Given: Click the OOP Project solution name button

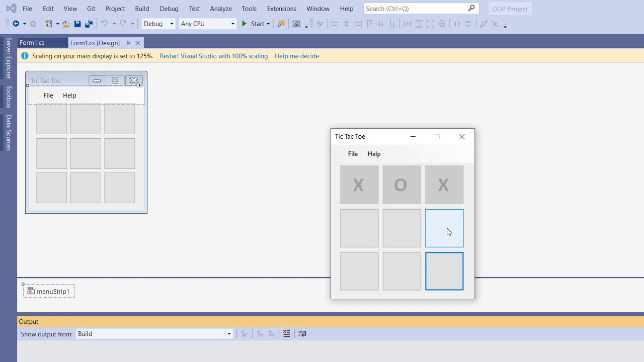Looking at the screenshot, I should pos(510,9).
